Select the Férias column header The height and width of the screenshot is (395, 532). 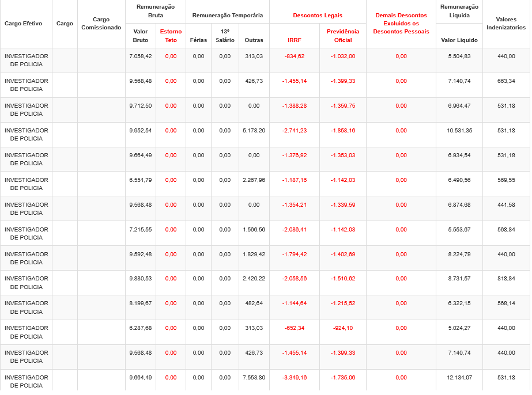pyautogui.click(x=198, y=40)
